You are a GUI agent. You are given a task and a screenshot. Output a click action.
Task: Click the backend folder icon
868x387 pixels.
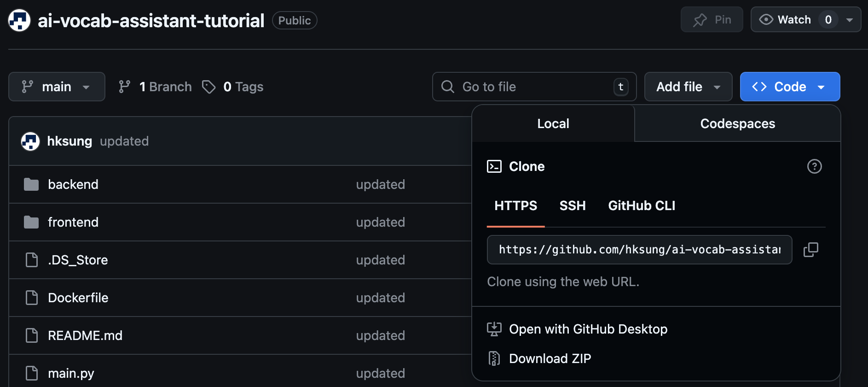[x=31, y=185]
